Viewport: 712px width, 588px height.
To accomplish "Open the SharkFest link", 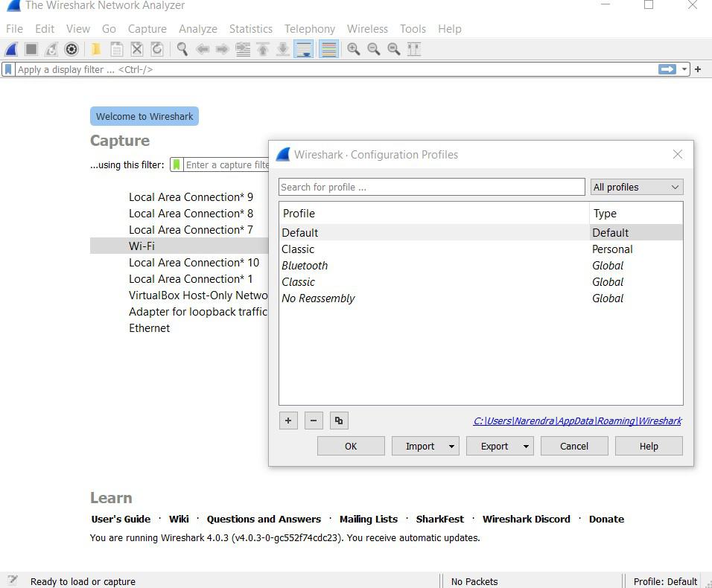I will click(440, 519).
